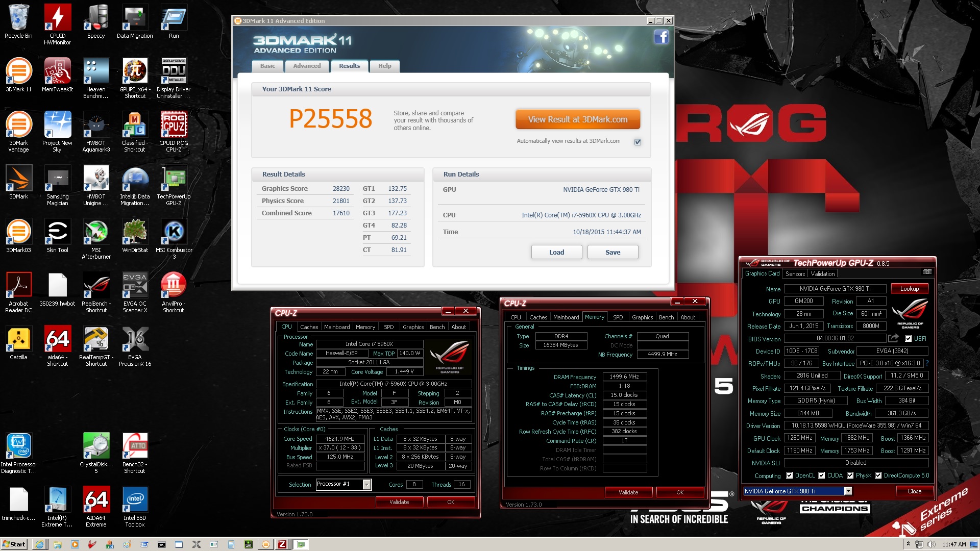Click volume speaker icon in system tray
The image size is (980, 551).
pos(931,544)
